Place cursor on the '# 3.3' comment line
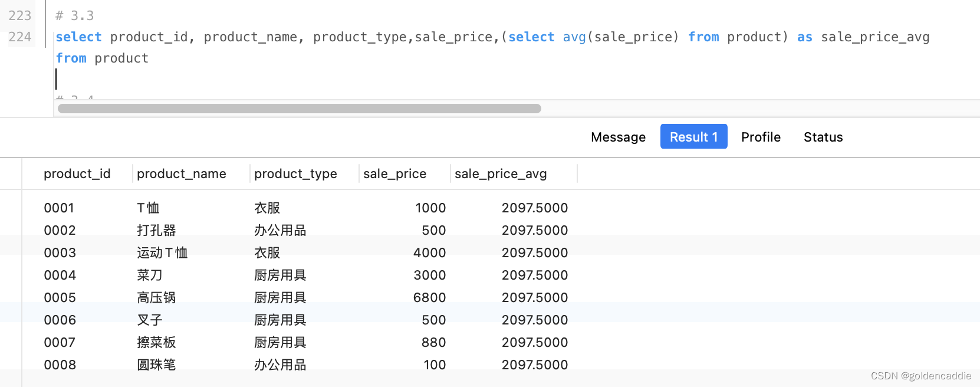The height and width of the screenshot is (387, 980). coord(75,16)
